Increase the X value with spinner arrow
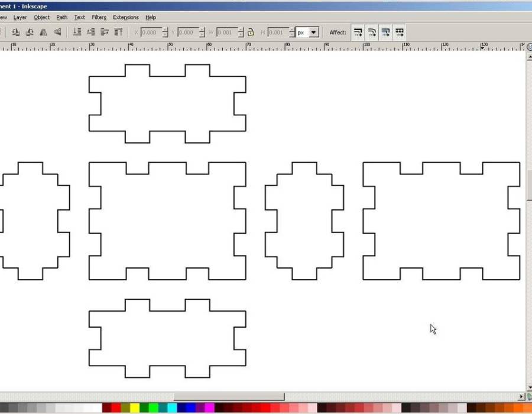 click(x=166, y=30)
